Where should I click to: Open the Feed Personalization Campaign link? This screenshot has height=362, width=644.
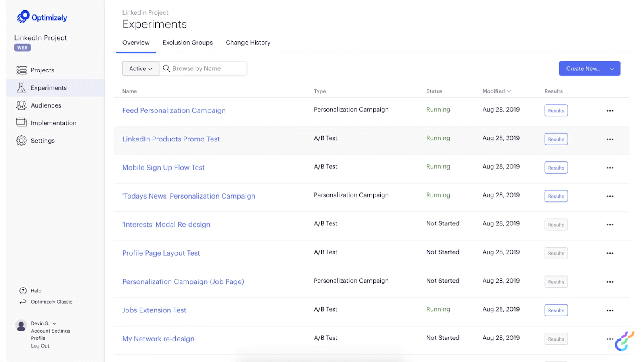tap(174, 110)
